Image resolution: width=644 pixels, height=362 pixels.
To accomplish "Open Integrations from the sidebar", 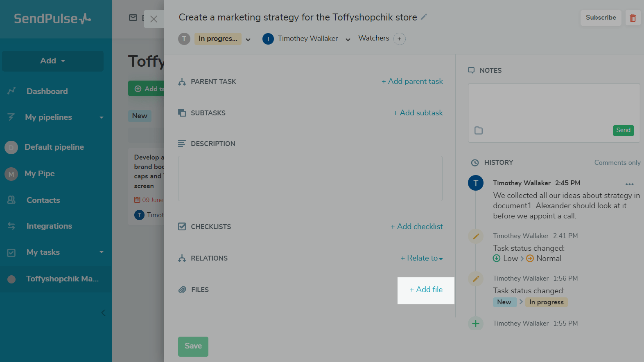I will (49, 226).
